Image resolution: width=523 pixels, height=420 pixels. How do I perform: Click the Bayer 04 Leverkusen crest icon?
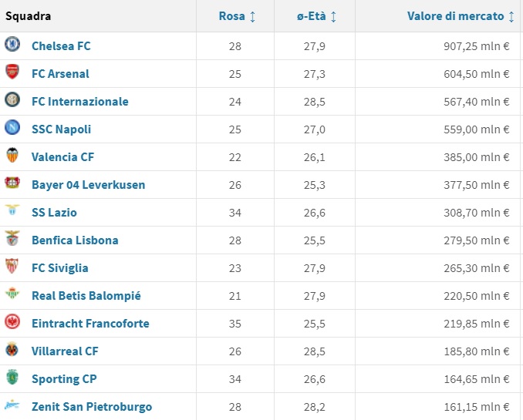click(12, 184)
